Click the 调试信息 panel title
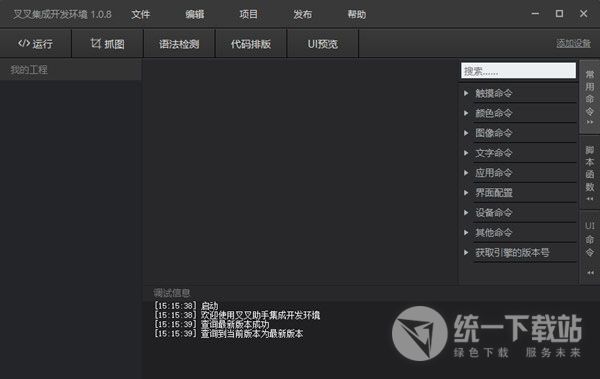Image resolution: width=600 pixels, height=379 pixels. point(171,293)
